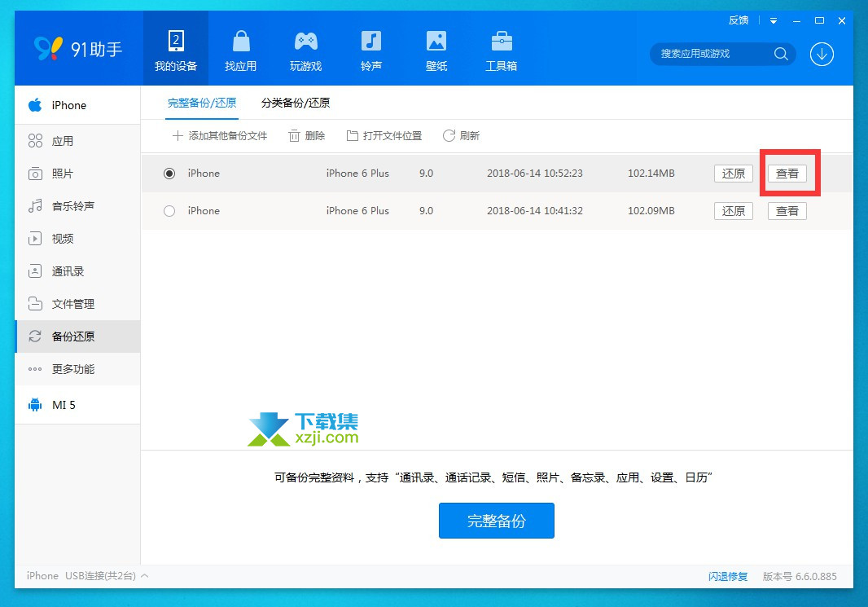Select the iPhone device with Apple icon
868x607 pixels.
77,105
